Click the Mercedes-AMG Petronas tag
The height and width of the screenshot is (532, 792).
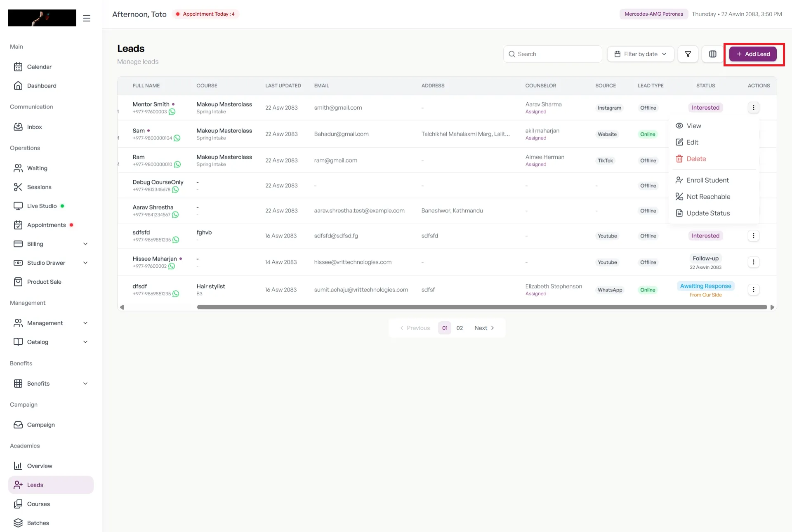coord(653,14)
